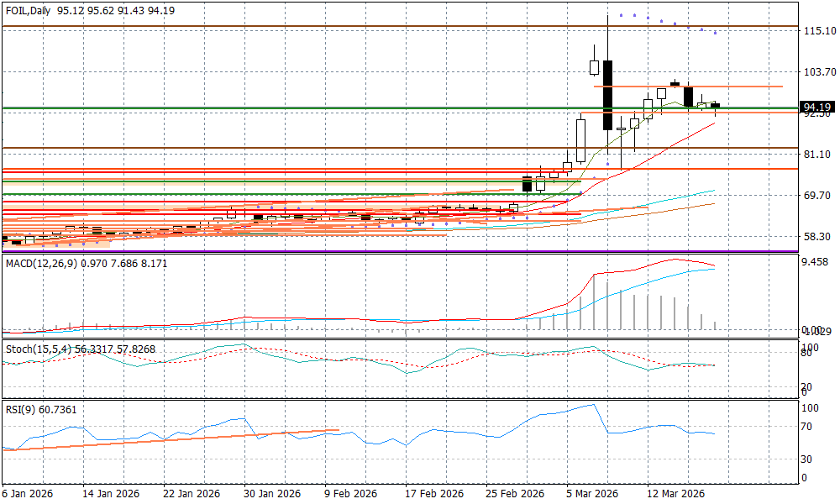Image resolution: width=840 pixels, height=504 pixels.
Task: Click the FOIL,Daily chart title label
Action: pyautogui.click(x=27, y=9)
